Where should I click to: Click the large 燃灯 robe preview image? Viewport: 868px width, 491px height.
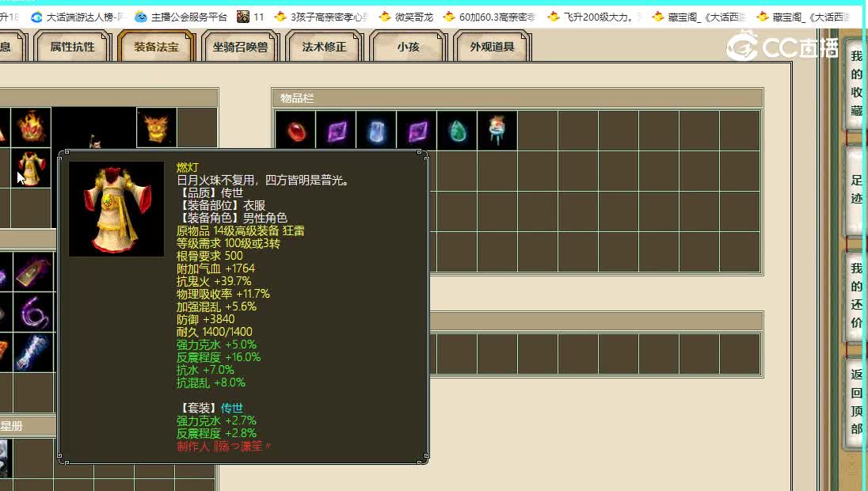116,209
